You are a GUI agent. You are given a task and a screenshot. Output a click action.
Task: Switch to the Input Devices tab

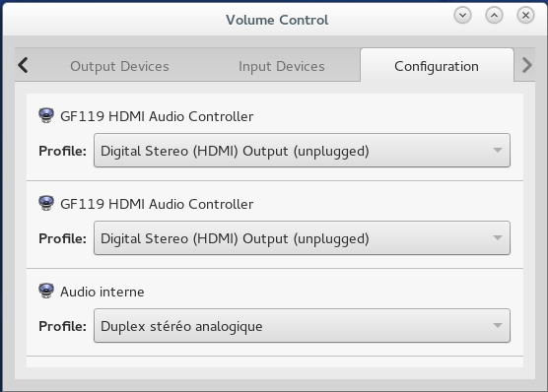click(x=282, y=66)
